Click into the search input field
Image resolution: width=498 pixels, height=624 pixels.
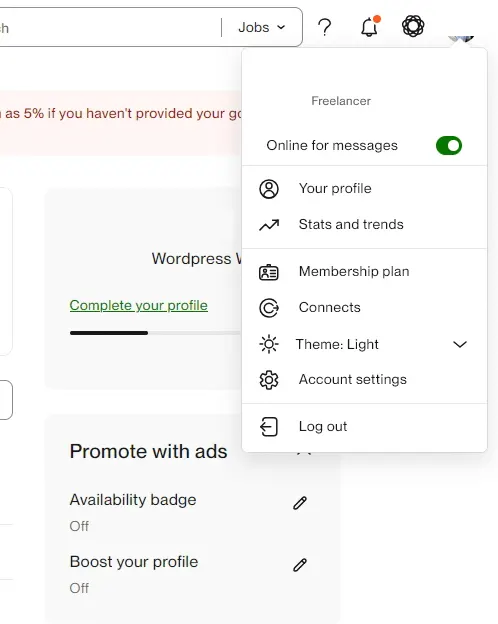pos(109,27)
